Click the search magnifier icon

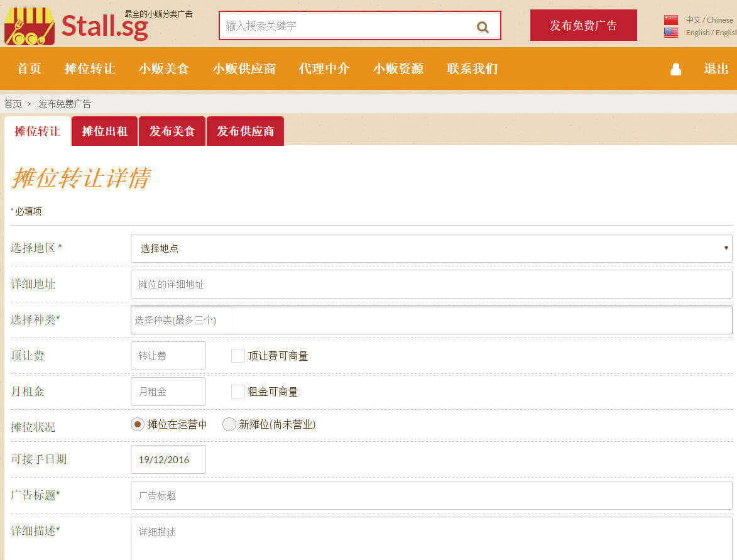point(483,26)
